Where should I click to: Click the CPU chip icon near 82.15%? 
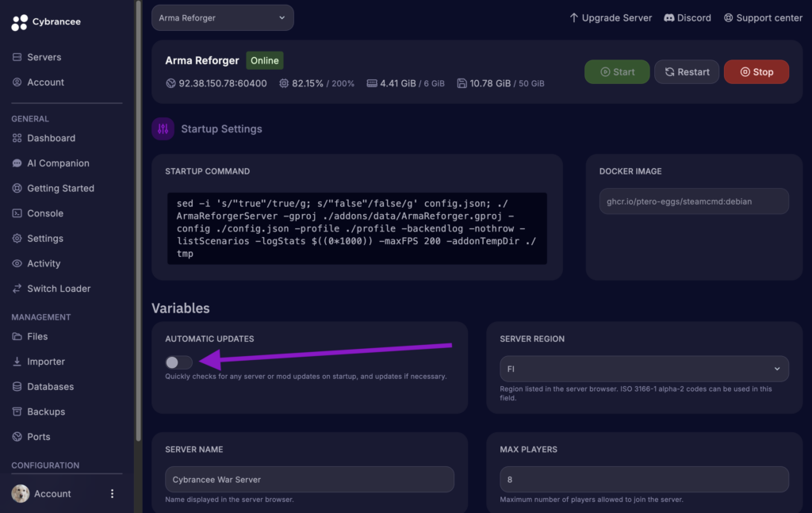[284, 82]
